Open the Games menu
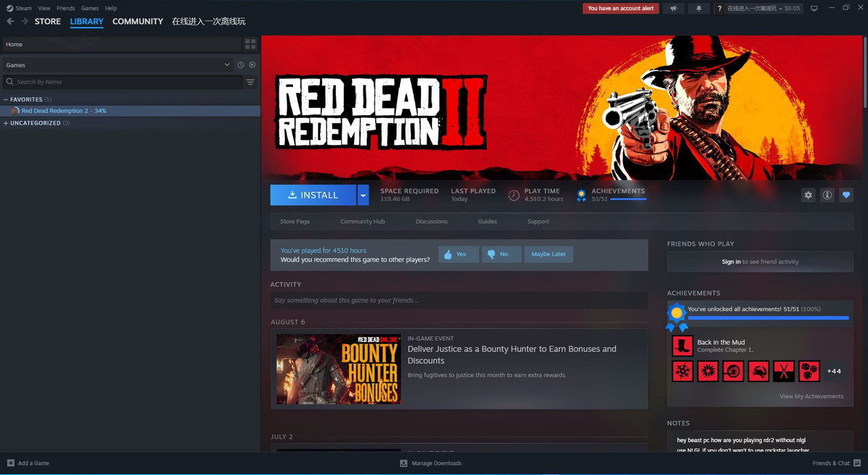Screen dimensions: 868x475 (x=90, y=8)
